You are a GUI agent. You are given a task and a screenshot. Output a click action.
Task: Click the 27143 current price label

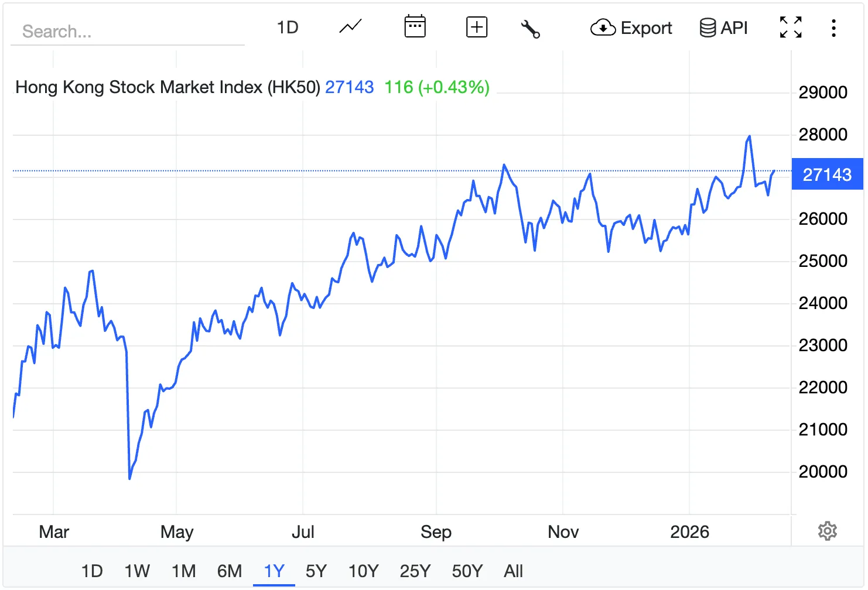click(827, 174)
